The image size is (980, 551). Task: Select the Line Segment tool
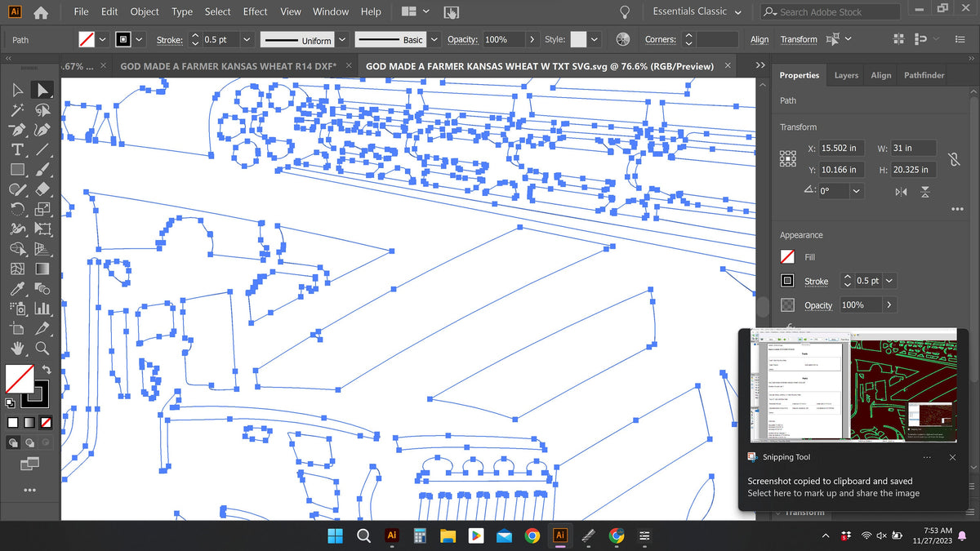pos(42,149)
